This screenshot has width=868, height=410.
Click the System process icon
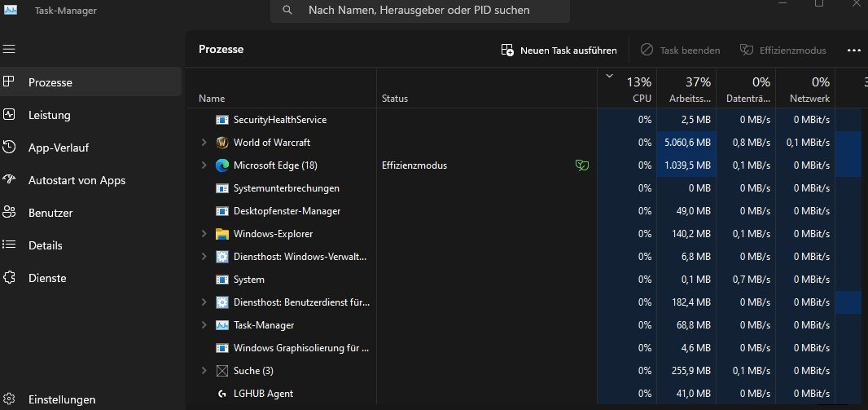coord(222,280)
